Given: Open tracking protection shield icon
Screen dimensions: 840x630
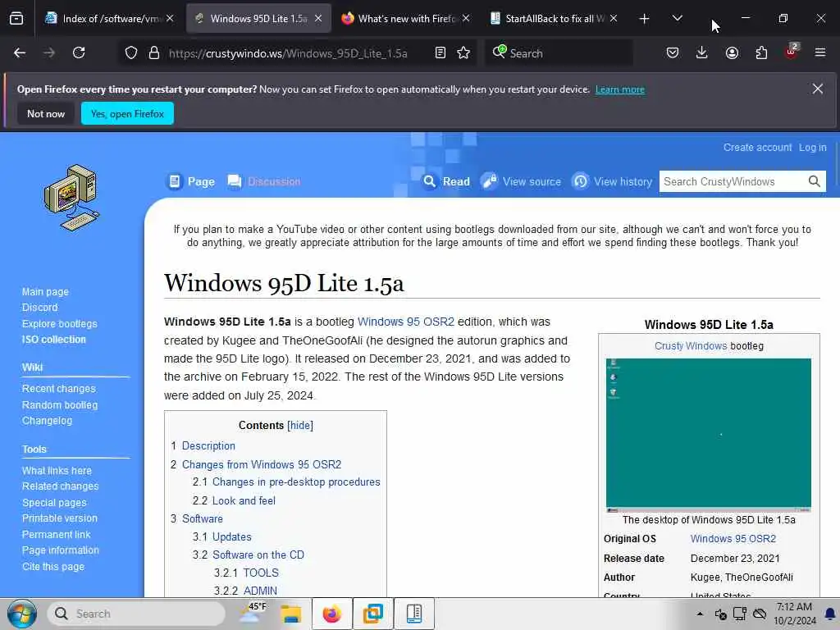Looking at the screenshot, I should tap(131, 52).
